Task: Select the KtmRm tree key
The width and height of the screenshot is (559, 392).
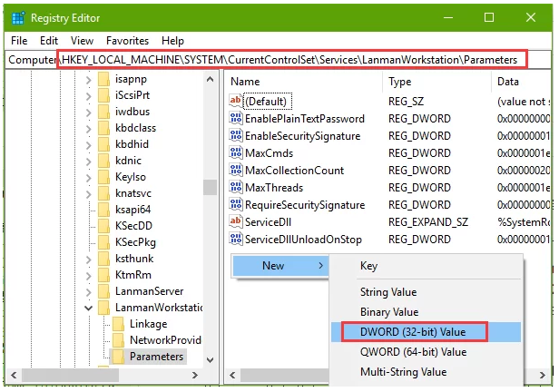Action: 133,275
